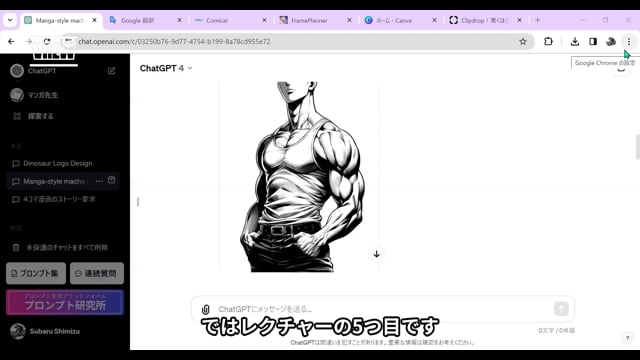This screenshot has height=360, width=640.
Task: Collapse the sidebar using the handle
Action: (x=138, y=202)
